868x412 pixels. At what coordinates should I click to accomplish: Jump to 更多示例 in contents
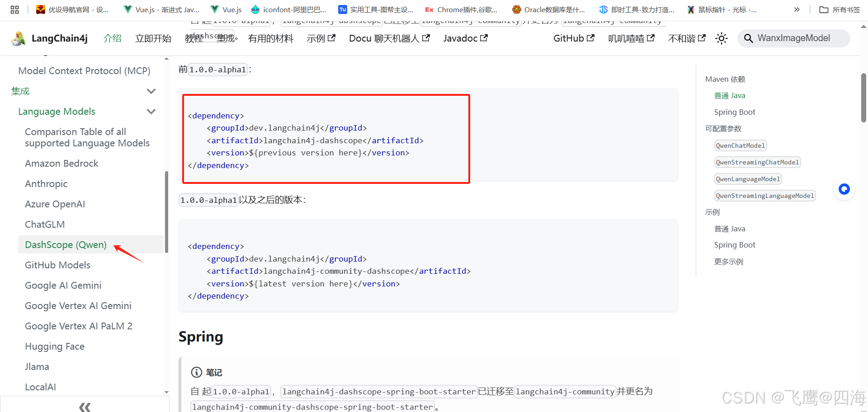729,262
